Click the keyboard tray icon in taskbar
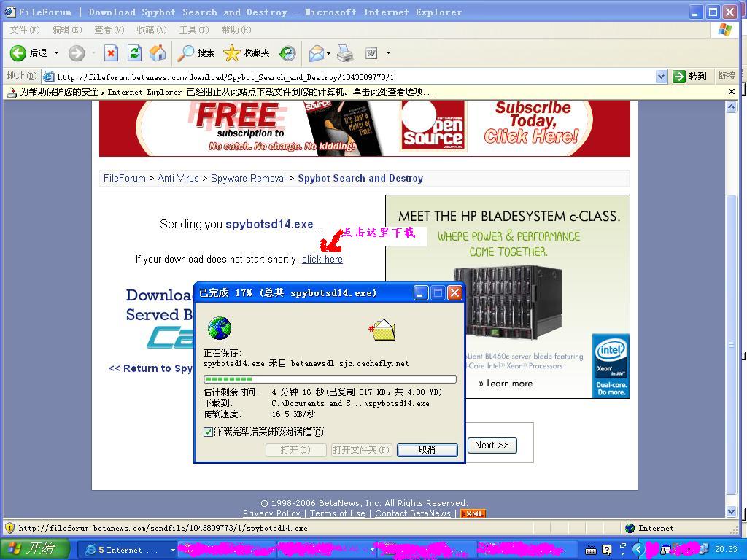 click(591, 550)
